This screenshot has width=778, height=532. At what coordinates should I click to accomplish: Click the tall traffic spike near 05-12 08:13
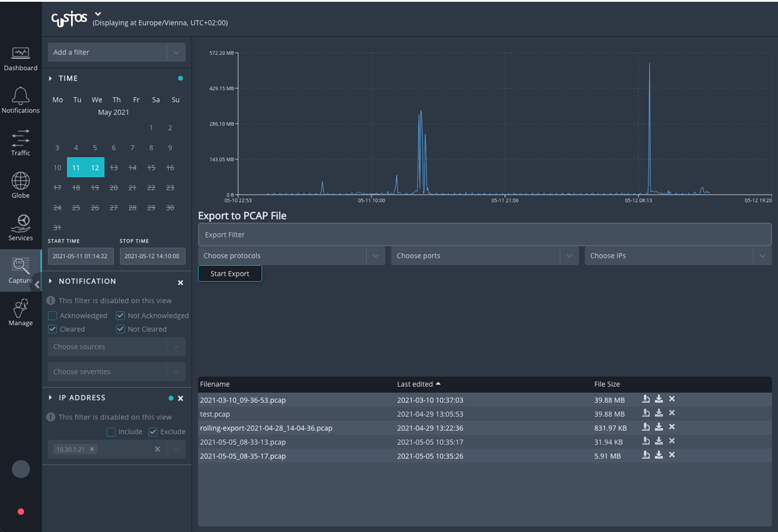649,128
